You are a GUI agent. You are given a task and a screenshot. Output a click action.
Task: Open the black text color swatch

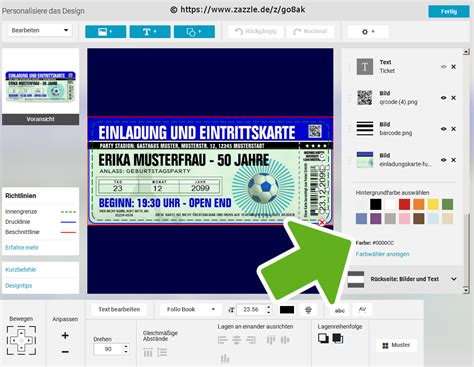point(287,310)
